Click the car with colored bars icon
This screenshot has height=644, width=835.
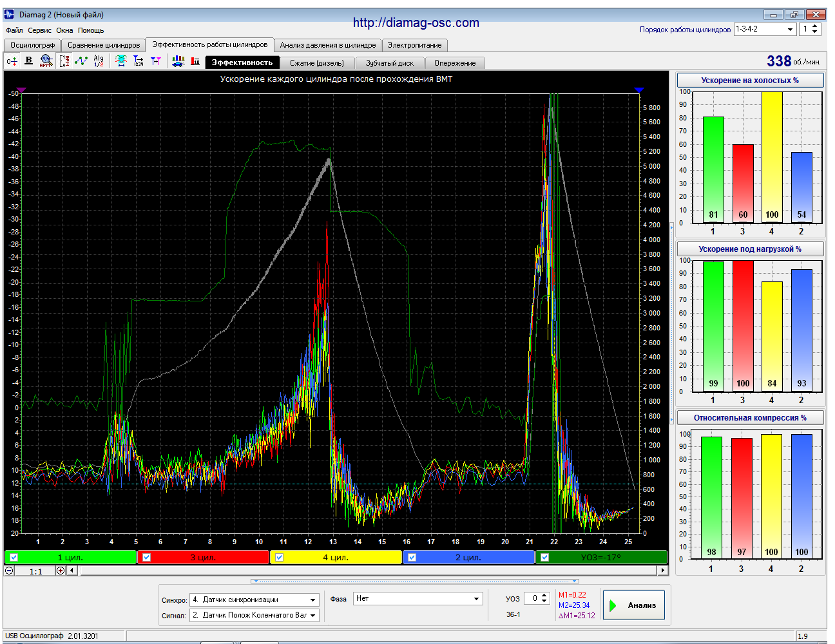coord(178,61)
